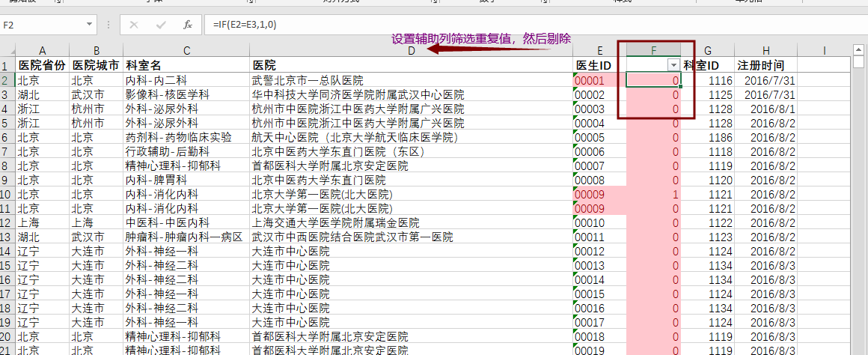Select the 00009 cell in row 11
The image size is (868, 355).
tap(600, 209)
